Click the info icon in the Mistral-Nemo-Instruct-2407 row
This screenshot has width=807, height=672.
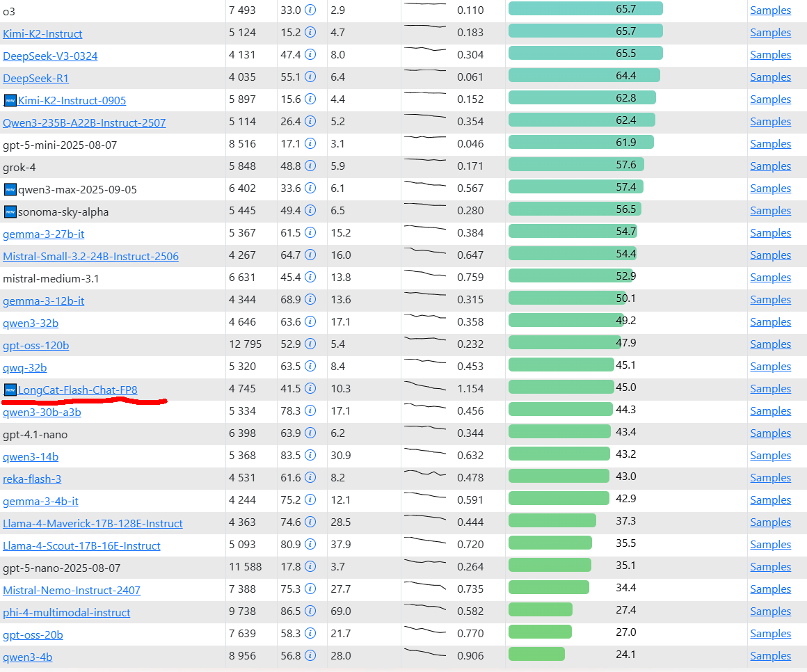click(310, 589)
